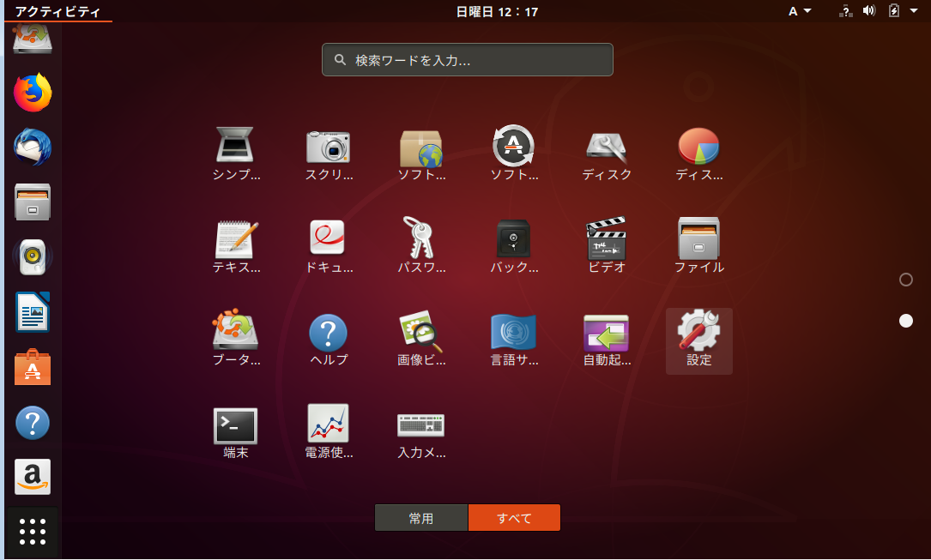
Task: Toggle the Show Applications grid button
Action: coord(33,532)
